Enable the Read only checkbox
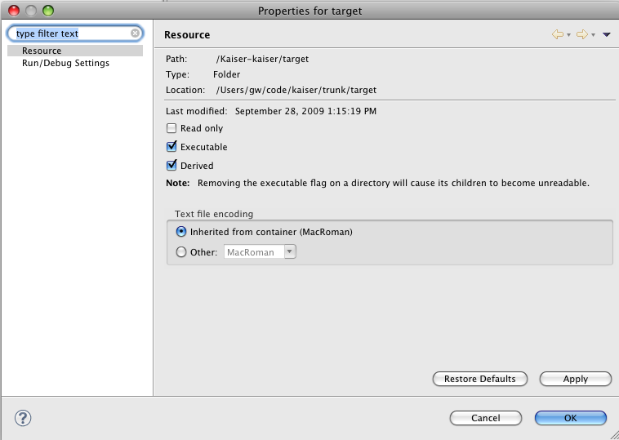 (171, 128)
